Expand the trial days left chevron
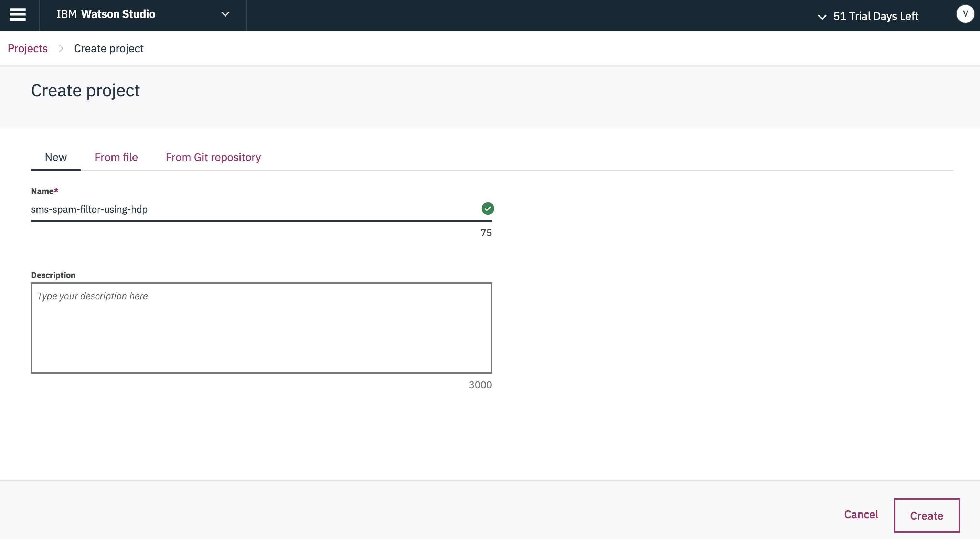Screen dimensions: 980x539 click(x=822, y=17)
